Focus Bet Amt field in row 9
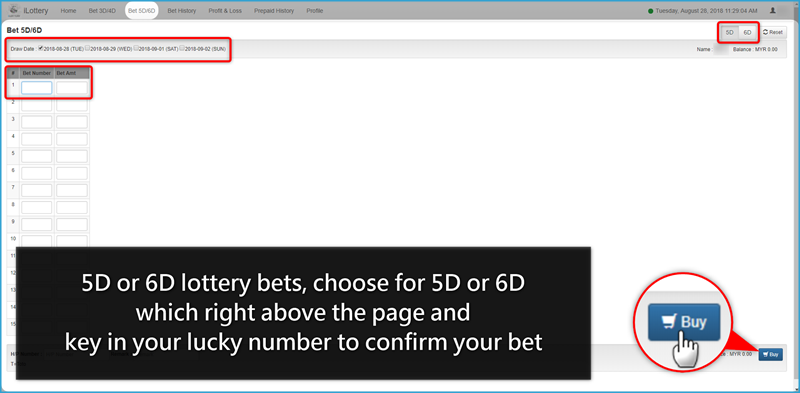Viewport: 800px width, 393px height. tap(72, 225)
